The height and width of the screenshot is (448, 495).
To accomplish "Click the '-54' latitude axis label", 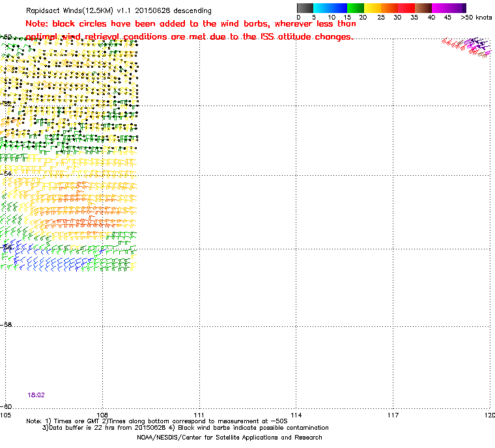I will pyautogui.click(x=6, y=173).
